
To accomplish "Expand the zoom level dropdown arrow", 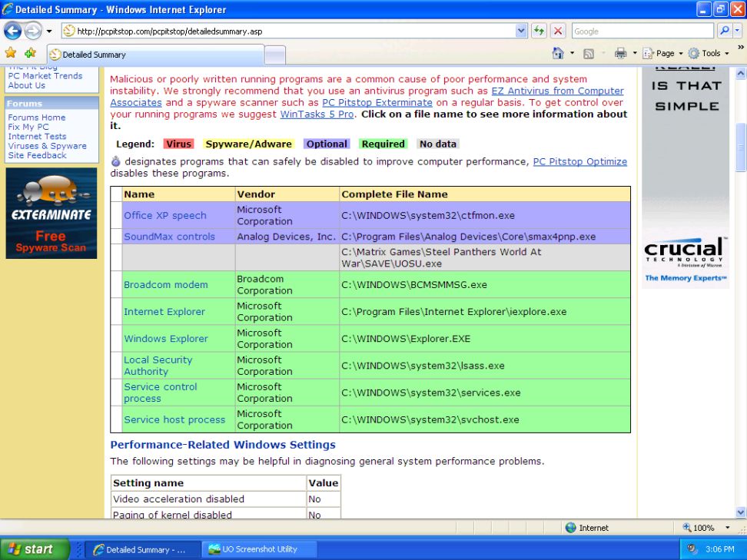I will tap(728, 528).
